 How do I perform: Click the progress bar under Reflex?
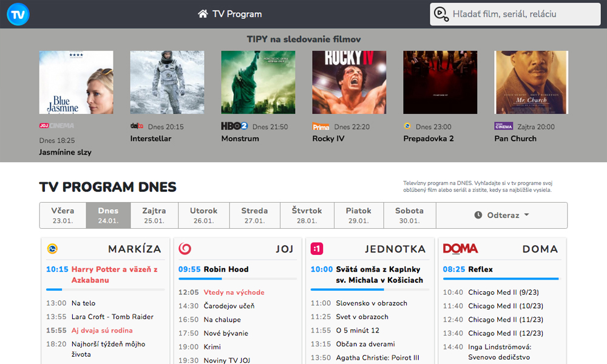pyautogui.click(x=500, y=279)
